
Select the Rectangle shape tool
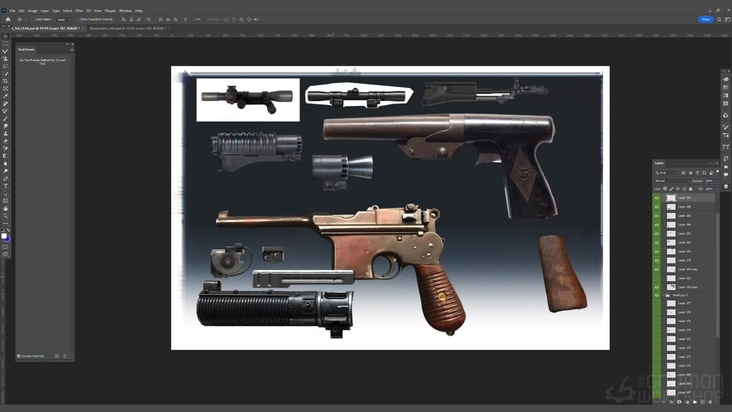point(6,201)
